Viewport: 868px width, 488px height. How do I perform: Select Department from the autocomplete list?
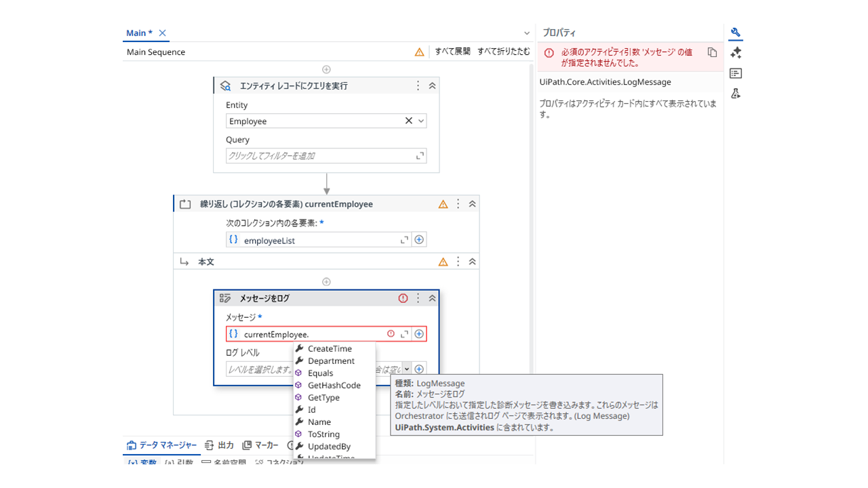click(x=331, y=361)
